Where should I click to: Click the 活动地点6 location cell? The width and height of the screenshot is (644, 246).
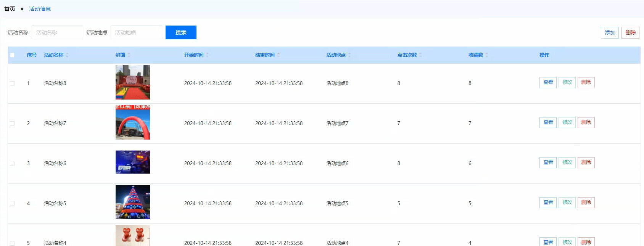pyautogui.click(x=337, y=163)
